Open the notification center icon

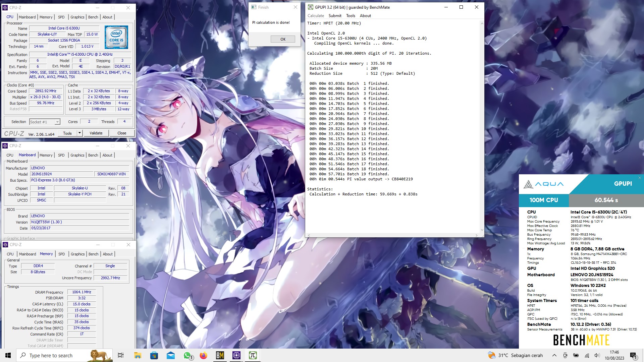point(633,355)
